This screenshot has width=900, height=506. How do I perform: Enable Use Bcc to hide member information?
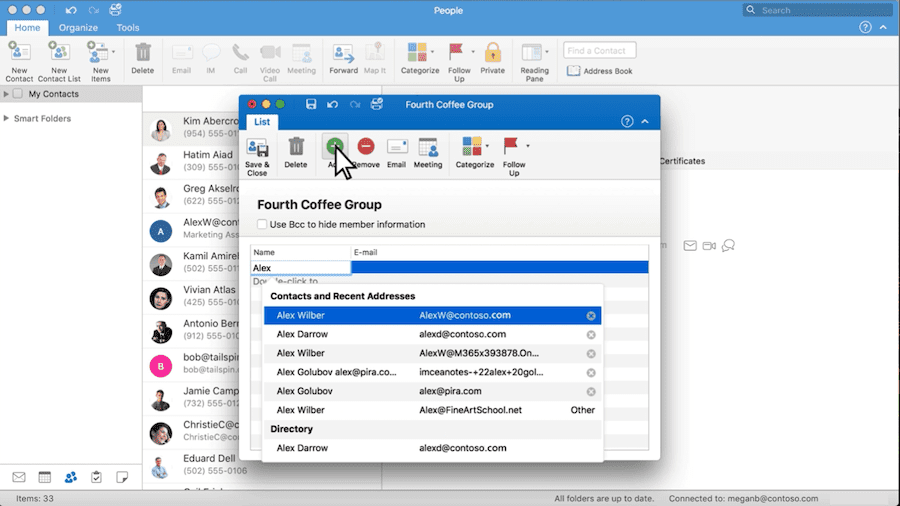[x=263, y=225]
